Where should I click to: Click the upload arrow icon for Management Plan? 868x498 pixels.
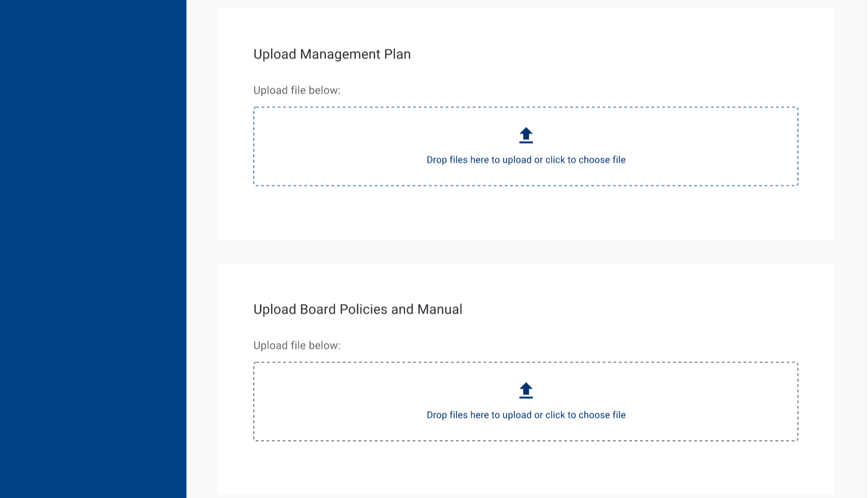pyautogui.click(x=526, y=135)
